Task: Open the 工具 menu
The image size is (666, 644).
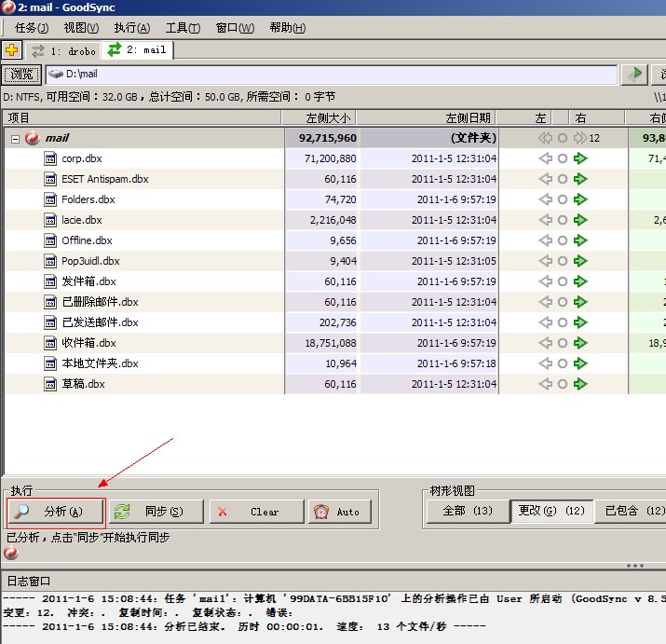Action: tap(183, 28)
